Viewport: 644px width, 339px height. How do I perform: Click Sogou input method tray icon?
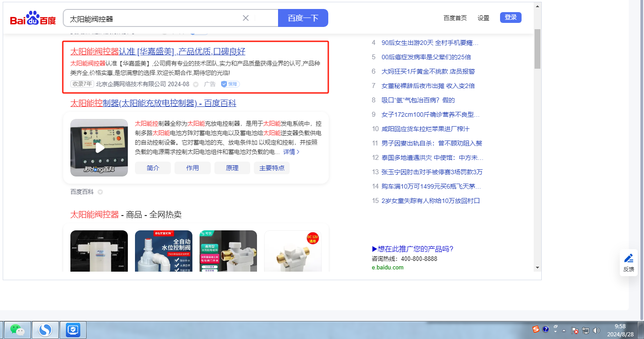(535, 330)
